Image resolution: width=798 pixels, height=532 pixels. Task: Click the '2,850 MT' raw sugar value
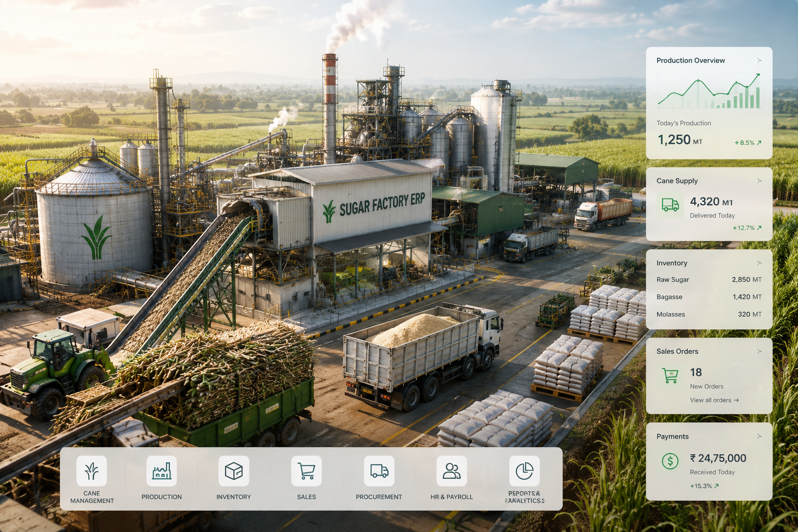747,280
